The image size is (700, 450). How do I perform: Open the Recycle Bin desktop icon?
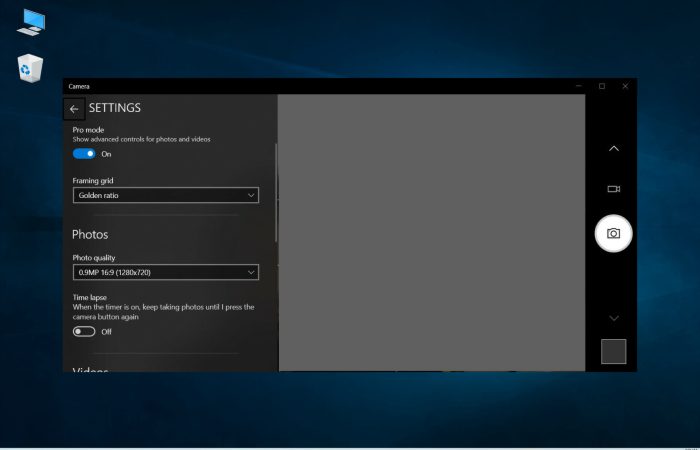30,68
